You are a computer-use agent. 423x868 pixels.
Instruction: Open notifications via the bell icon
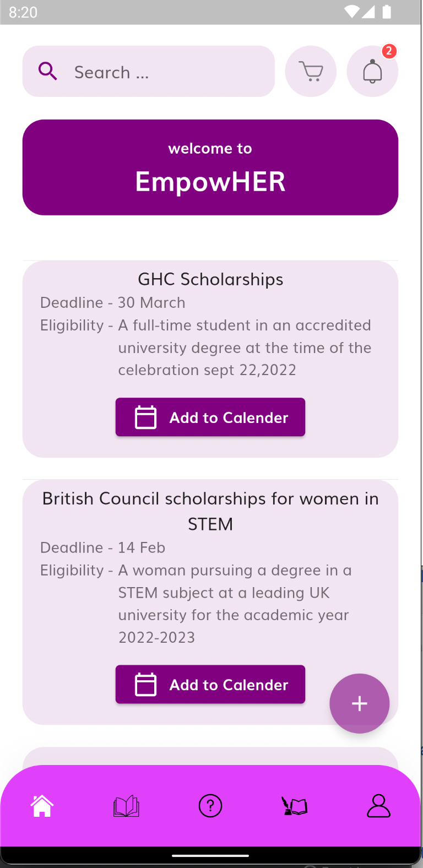pyautogui.click(x=372, y=72)
